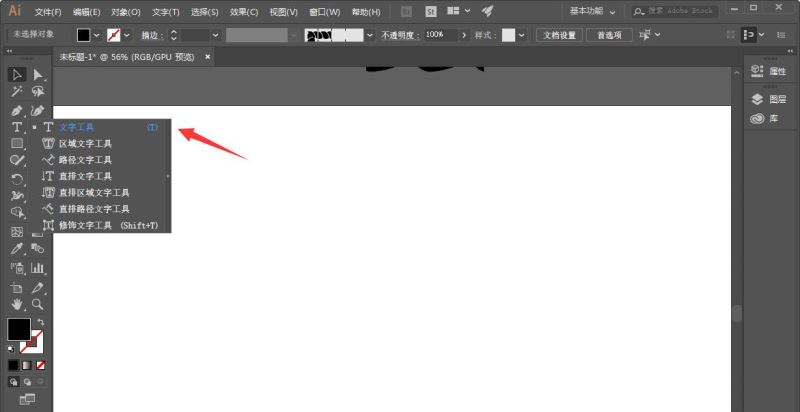The image size is (800, 412).
Task: Open the 效果(C) menu
Action: tap(243, 12)
